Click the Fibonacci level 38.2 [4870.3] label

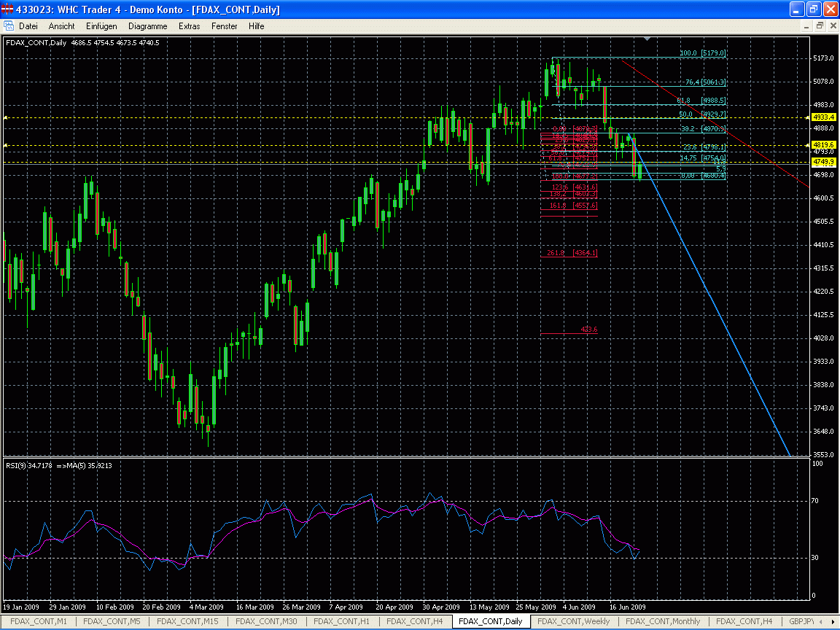point(704,128)
